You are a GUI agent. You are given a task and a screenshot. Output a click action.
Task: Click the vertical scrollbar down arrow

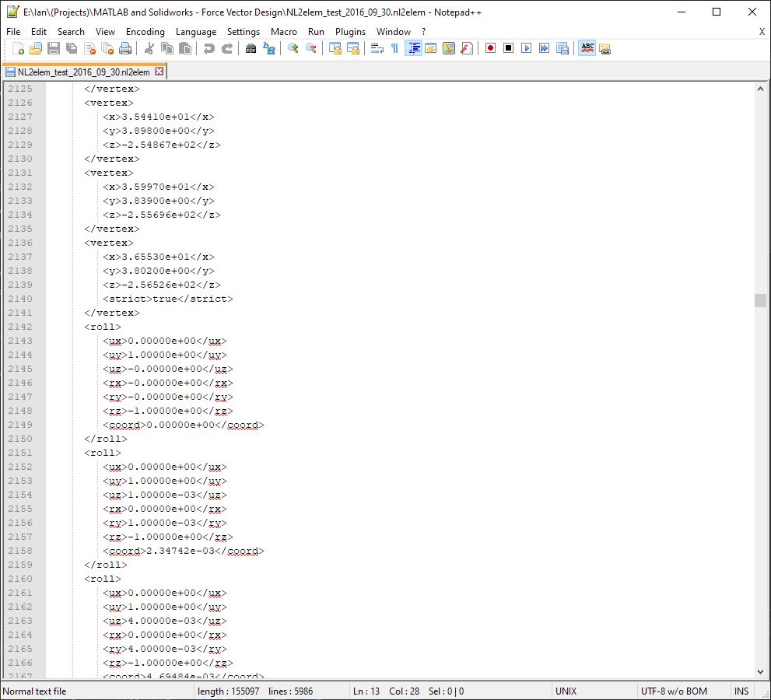(x=760, y=671)
